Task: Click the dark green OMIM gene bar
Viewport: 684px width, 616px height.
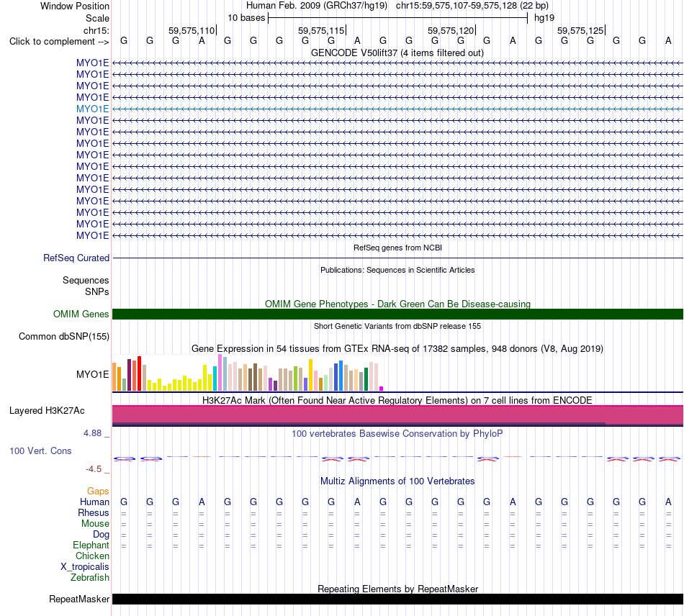Action: (x=397, y=314)
